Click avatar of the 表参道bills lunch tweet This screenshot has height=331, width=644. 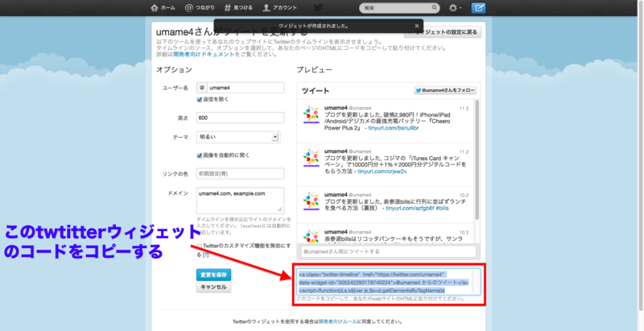click(311, 202)
